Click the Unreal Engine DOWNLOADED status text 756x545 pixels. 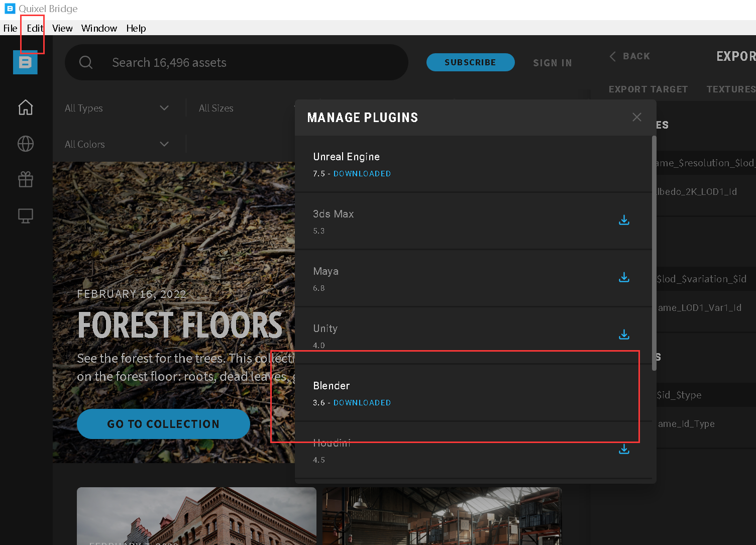[362, 174]
